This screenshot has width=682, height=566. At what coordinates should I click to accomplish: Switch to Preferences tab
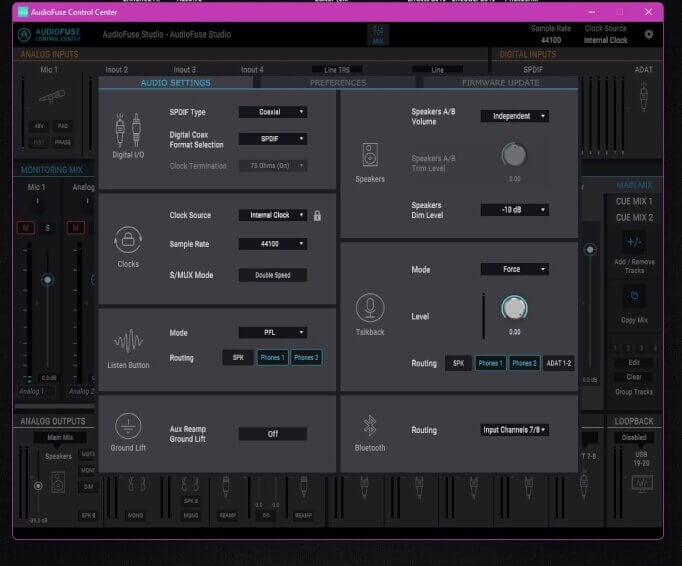coord(338,83)
